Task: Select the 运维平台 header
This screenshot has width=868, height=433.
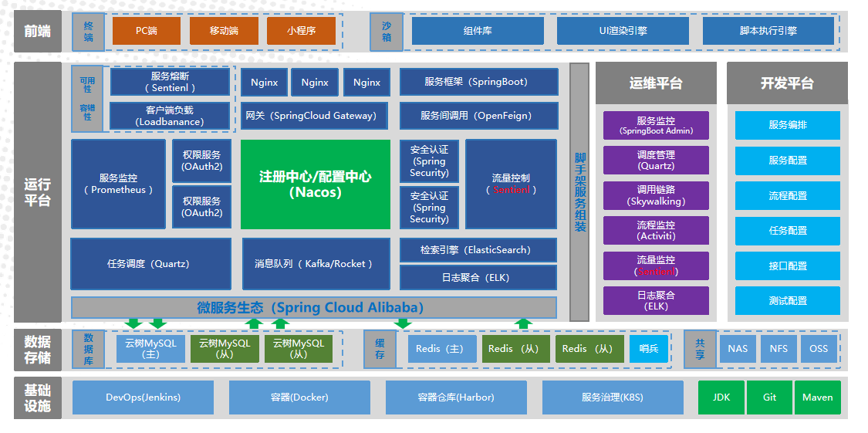Action: pyautogui.click(x=656, y=83)
